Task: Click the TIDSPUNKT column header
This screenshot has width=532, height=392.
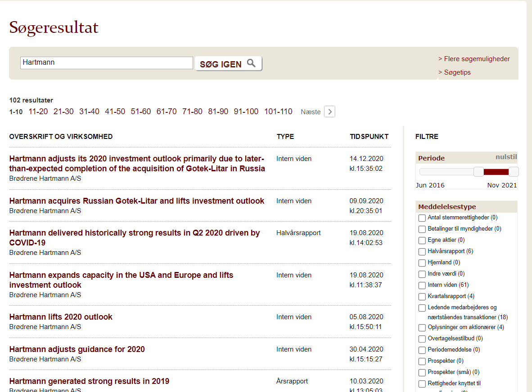Action: click(369, 137)
